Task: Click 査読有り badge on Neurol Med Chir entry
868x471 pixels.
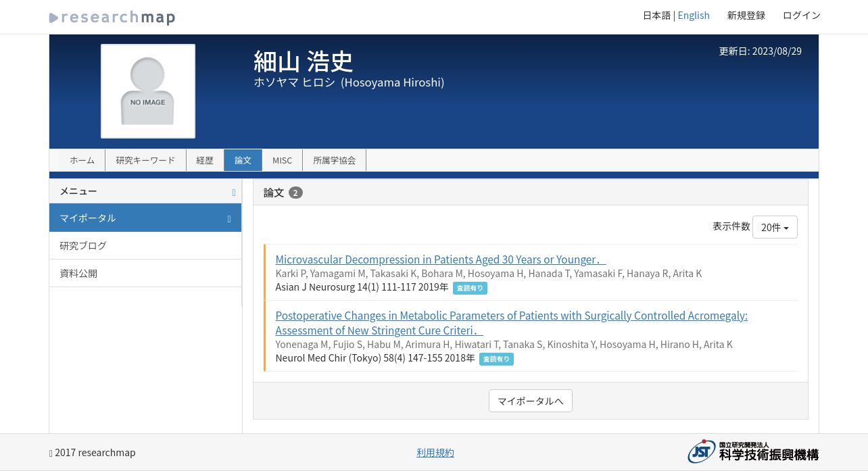Action: (496, 359)
